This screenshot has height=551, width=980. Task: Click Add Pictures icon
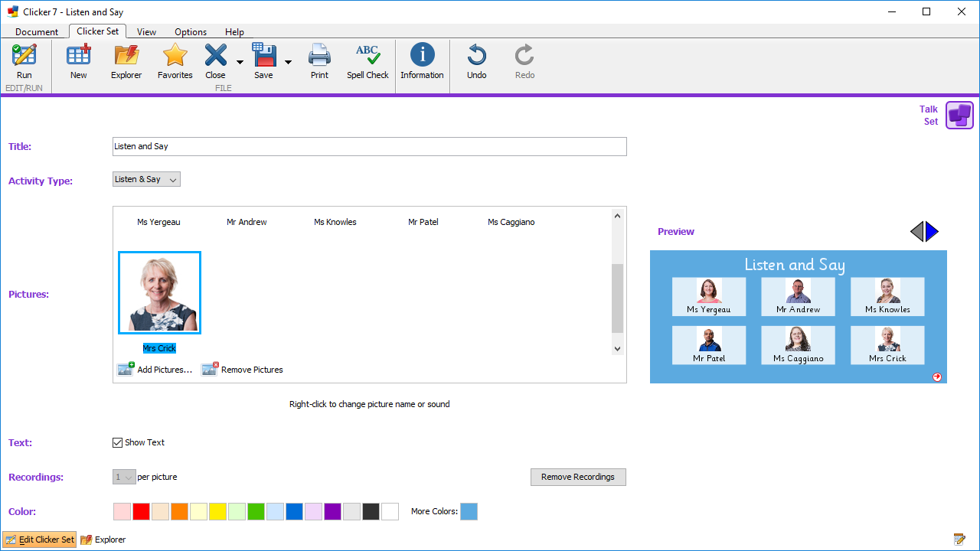tap(126, 369)
